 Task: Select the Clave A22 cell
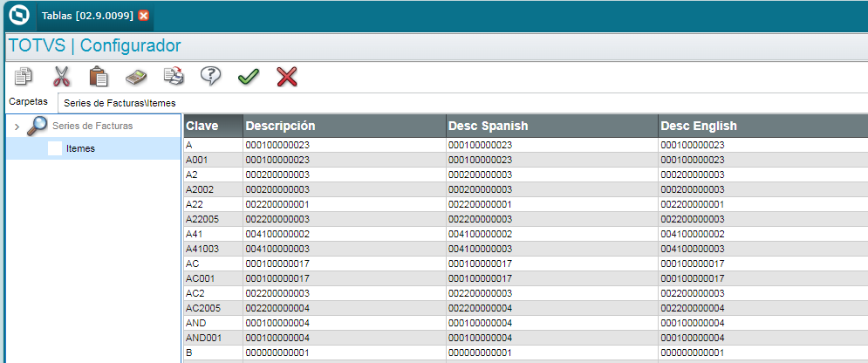213,204
